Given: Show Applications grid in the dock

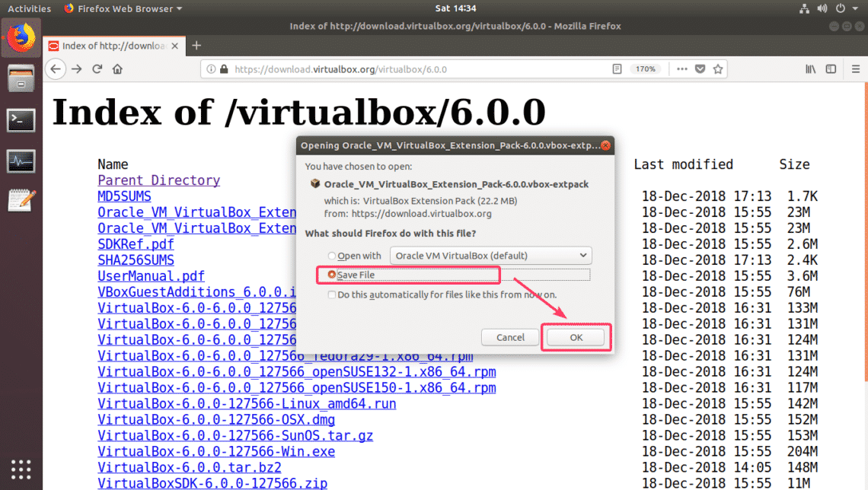Looking at the screenshot, I should [x=21, y=469].
